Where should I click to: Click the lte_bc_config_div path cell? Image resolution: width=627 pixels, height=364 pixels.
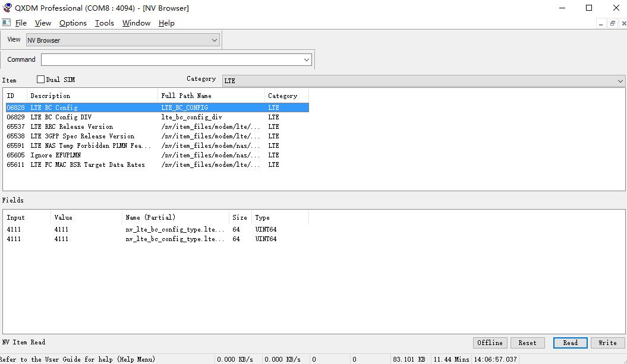coord(191,117)
